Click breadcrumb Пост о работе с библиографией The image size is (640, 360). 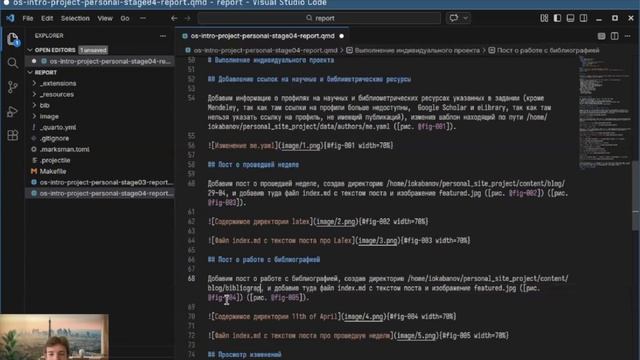pos(548,51)
